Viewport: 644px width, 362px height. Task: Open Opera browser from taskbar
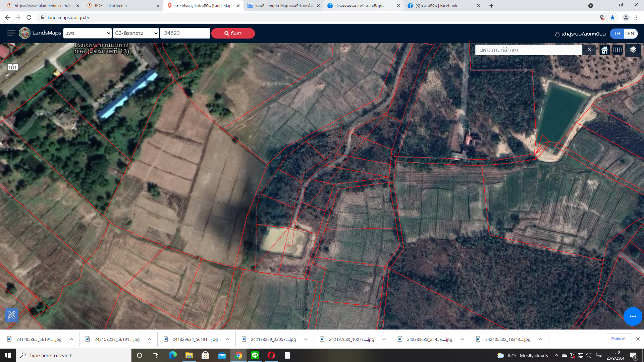pyautogui.click(x=271, y=355)
